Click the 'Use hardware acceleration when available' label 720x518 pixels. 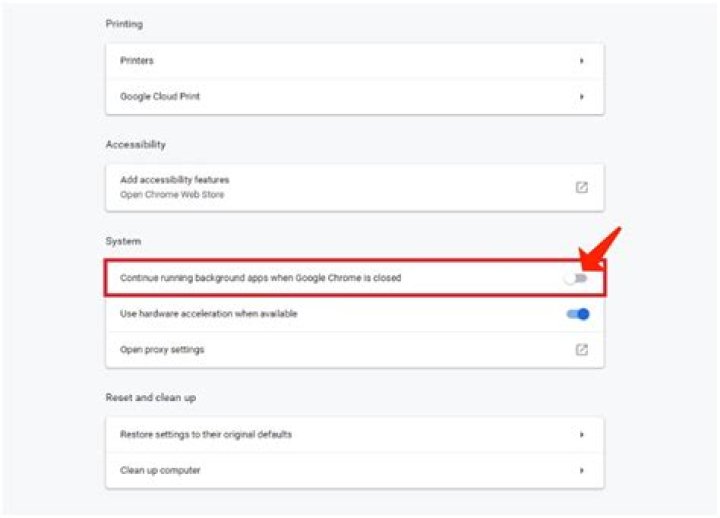click(x=208, y=314)
